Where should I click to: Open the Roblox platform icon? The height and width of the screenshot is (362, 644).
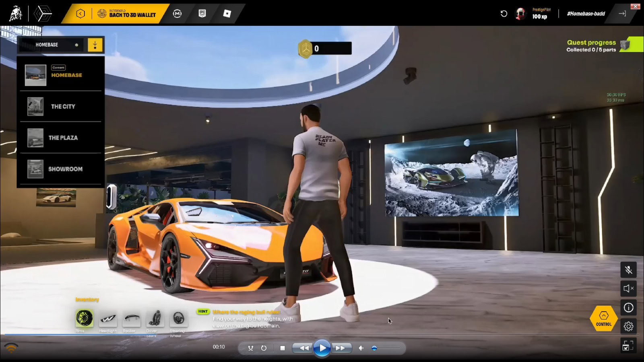pyautogui.click(x=227, y=14)
